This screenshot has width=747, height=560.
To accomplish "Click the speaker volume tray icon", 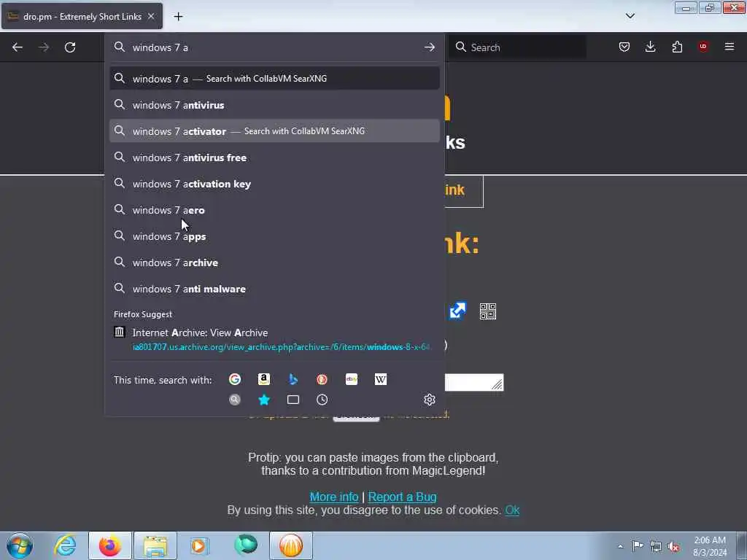I will point(673,546).
